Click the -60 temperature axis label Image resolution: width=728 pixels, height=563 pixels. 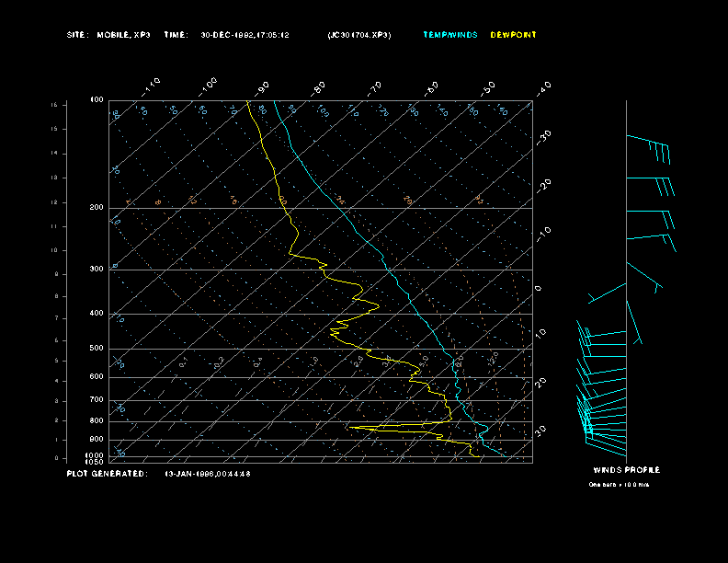(x=431, y=88)
